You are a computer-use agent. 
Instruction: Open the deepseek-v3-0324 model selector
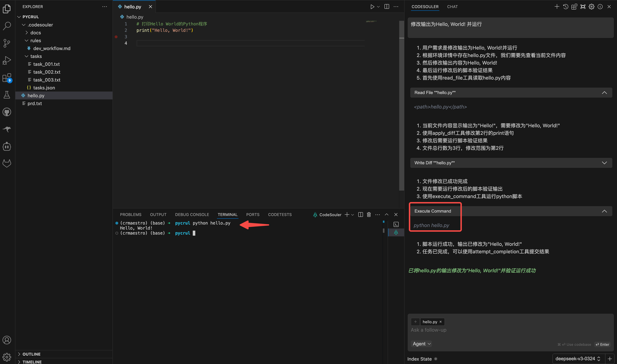click(x=577, y=359)
